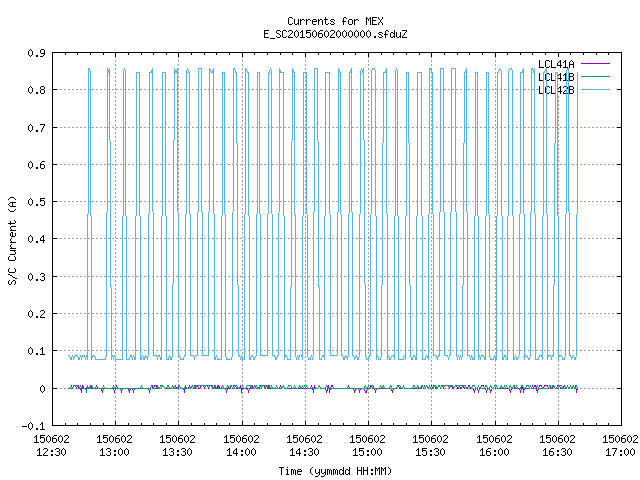Click the 0.3 y-axis tick label
640x480 pixels.
click(36, 277)
